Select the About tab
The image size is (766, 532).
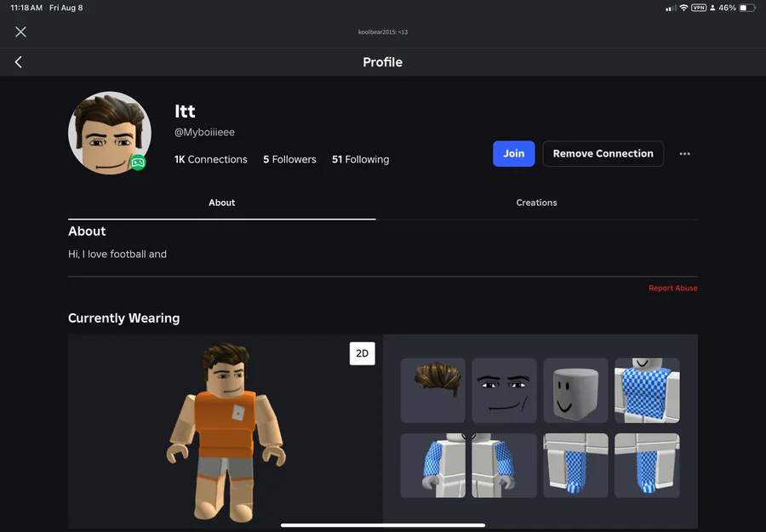222,203
